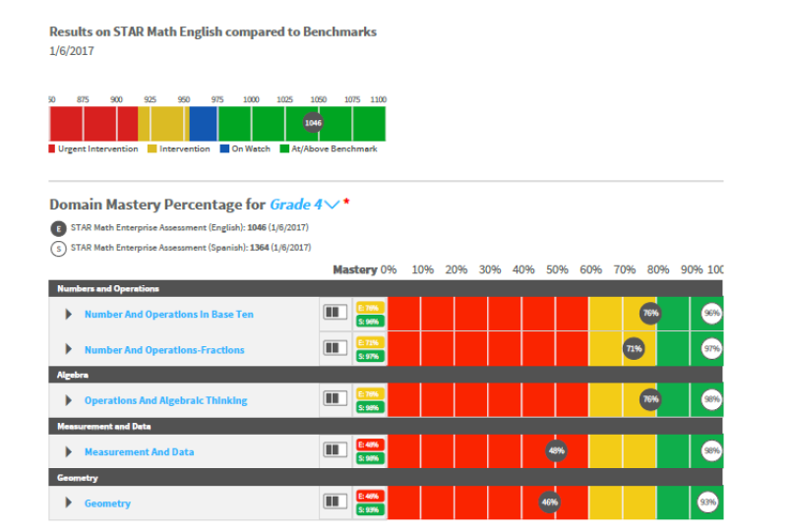Expand the Measurement And Data row

click(x=68, y=451)
